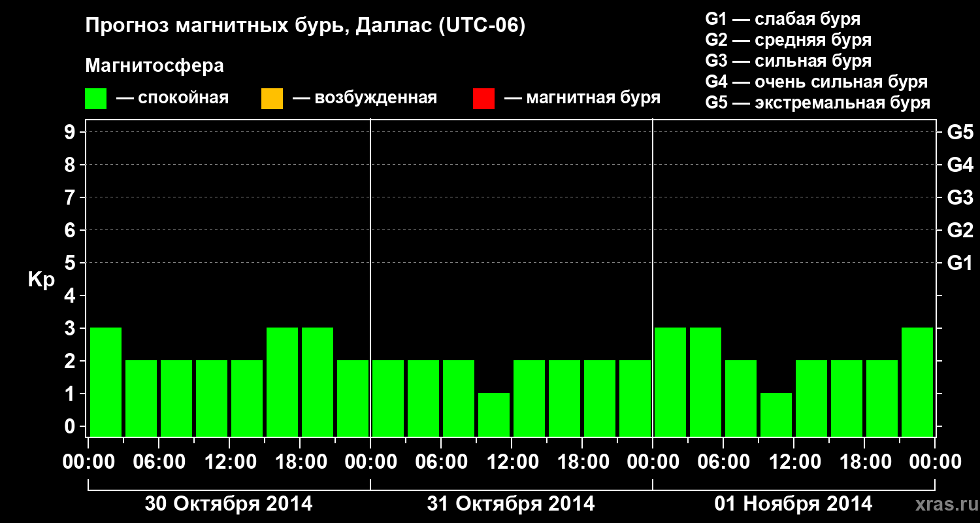This screenshot has width=980, height=523.
Task: Click the '06:00' time label above 30 Октября
Action: pos(159,462)
